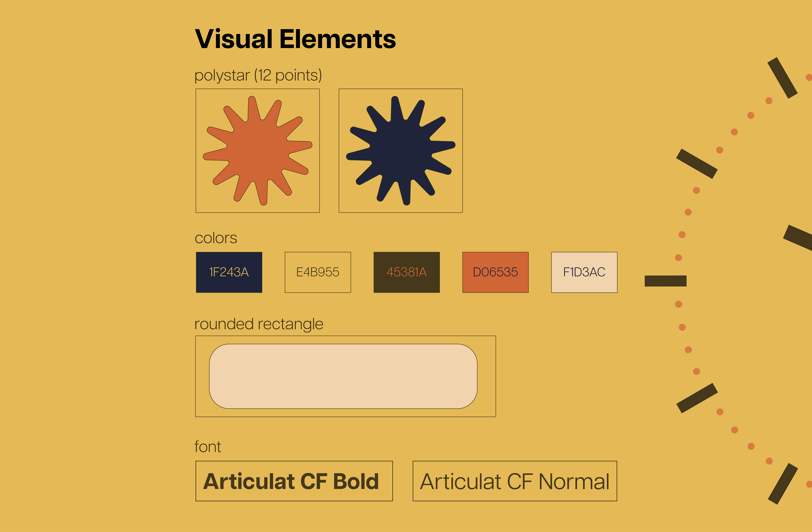This screenshot has height=532, width=812.
Task: Click the orange D06535 color swatch
Action: tap(495, 272)
